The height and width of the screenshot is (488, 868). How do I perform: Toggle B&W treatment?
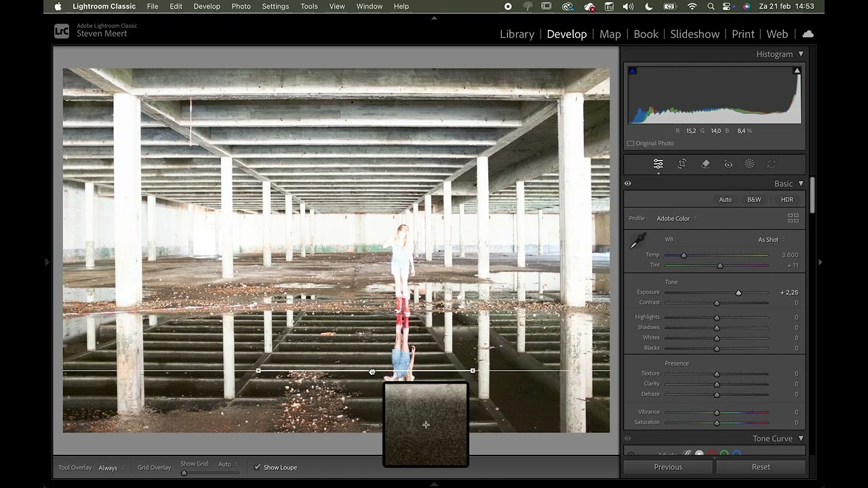click(754, 199)
